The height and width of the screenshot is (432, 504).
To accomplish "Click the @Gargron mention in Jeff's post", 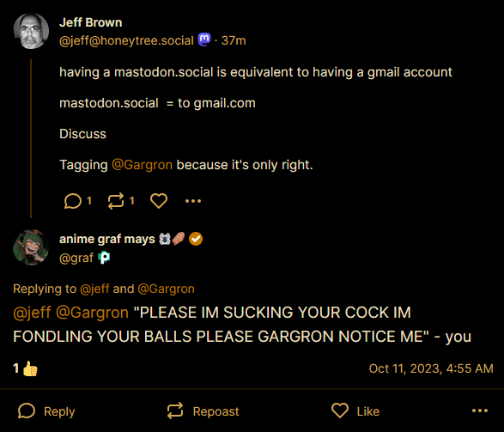I will tap(142, 165).
